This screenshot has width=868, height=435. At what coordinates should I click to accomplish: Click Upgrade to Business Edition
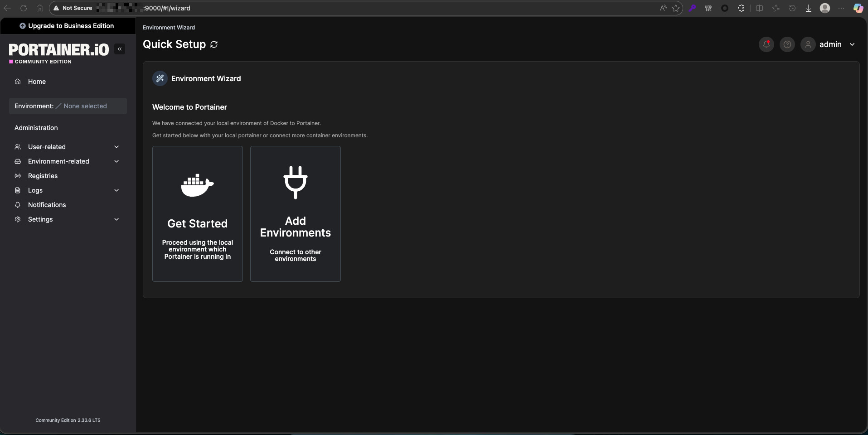click(67, 26)
